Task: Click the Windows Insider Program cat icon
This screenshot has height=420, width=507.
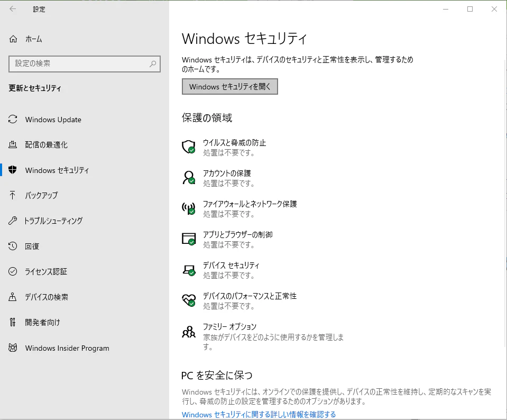Action: (13, 348)
